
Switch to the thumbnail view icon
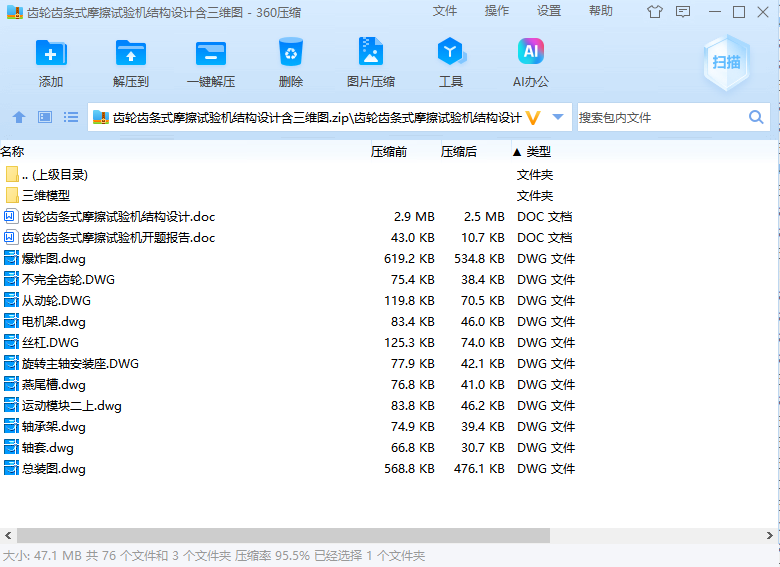tap(45, 117)
